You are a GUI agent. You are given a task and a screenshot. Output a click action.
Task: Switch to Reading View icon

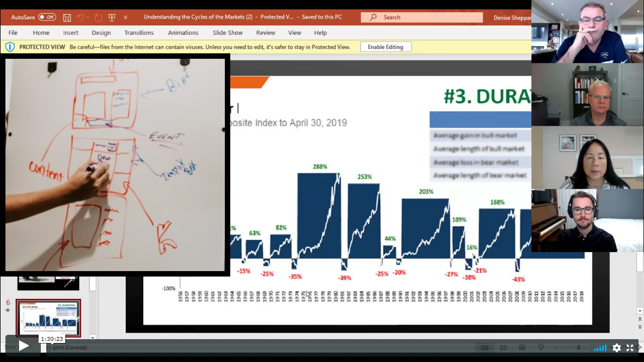[x=522, y=348]
